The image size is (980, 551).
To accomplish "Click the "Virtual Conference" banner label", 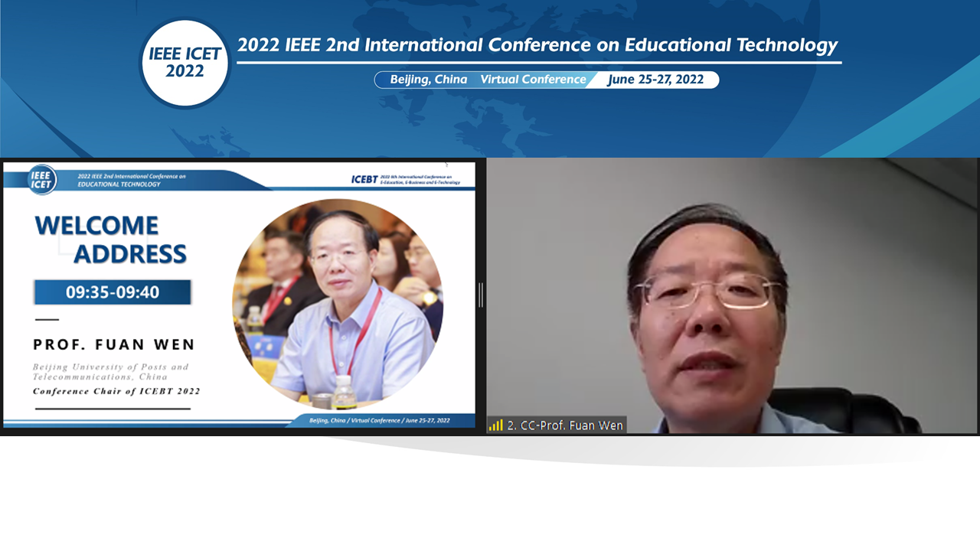I will pyautogui.click(x=533, y=80).
